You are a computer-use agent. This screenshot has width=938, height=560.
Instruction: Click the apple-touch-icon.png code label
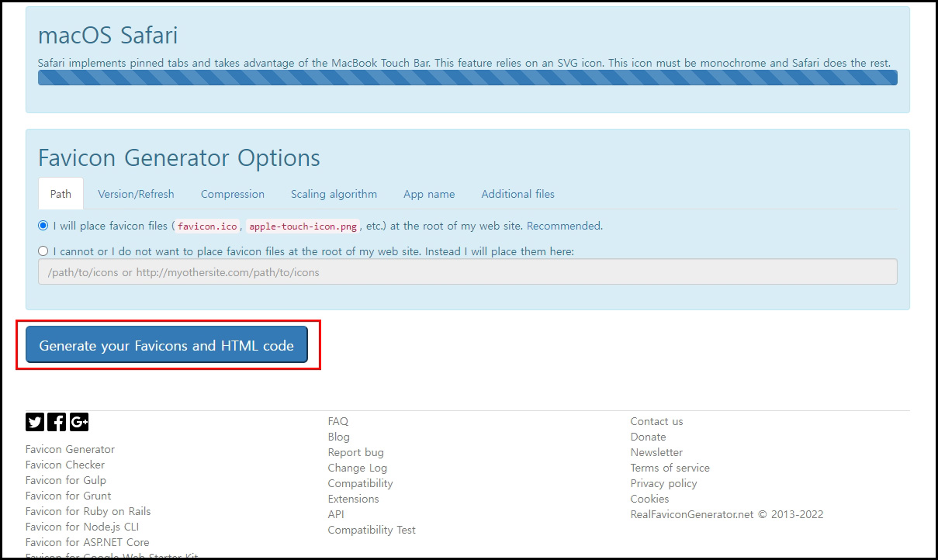pyautogui.click(x=303, y=226)
